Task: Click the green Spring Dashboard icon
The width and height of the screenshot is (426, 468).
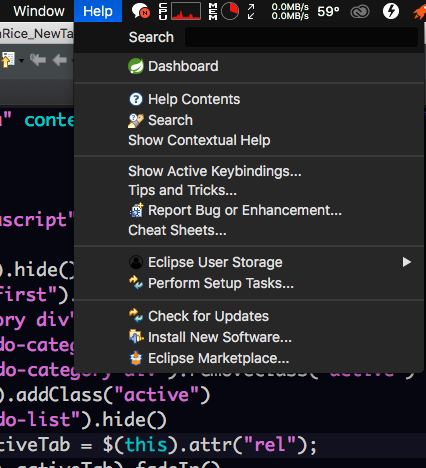Action: pyautogui.click(x=136, y=66)
